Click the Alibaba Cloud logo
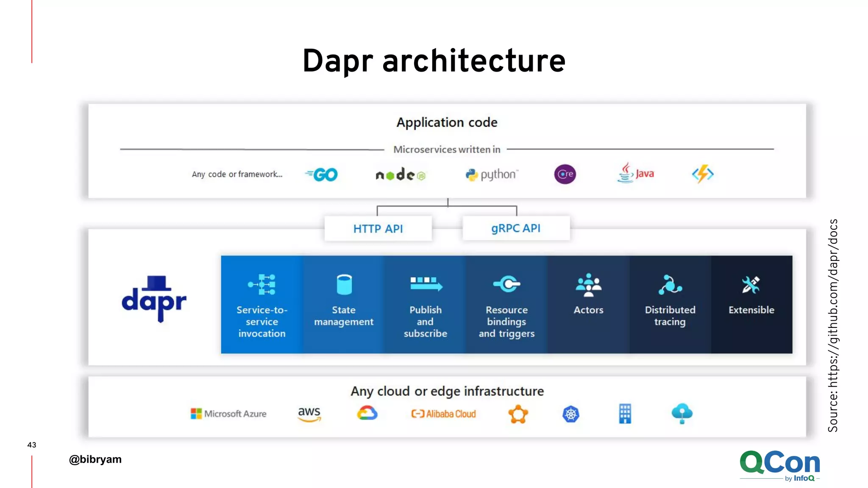The image size is (868, 488). tap(444, 414)
